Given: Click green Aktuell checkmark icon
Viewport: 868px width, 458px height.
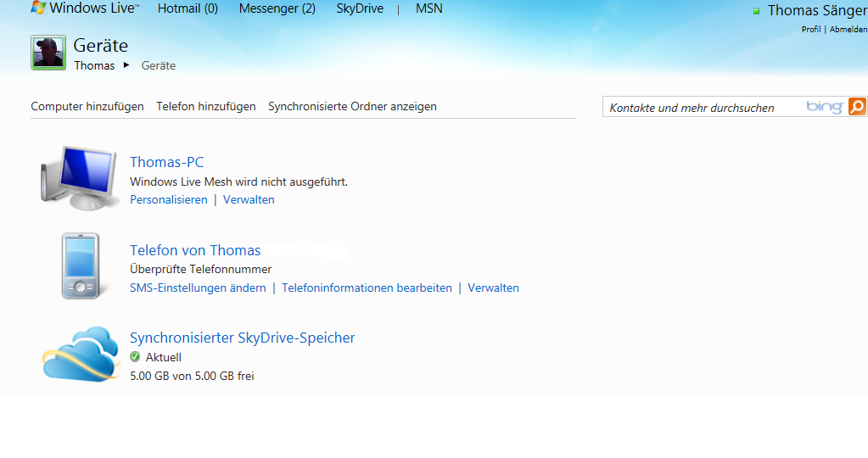Looking at the screenshot, I should 135,357.
